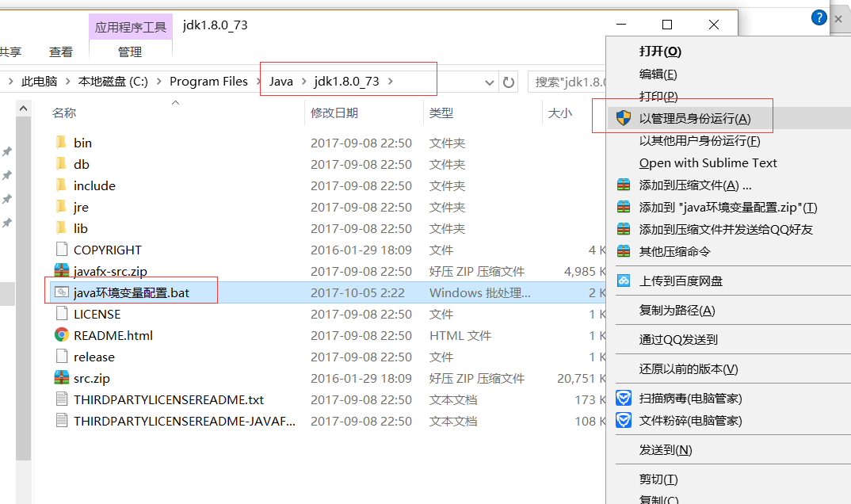Viewport: 851px width, 504px height.
Task: Select 打开(O) in the context menu
Action: pyautogui.click(x=660, y=51)
